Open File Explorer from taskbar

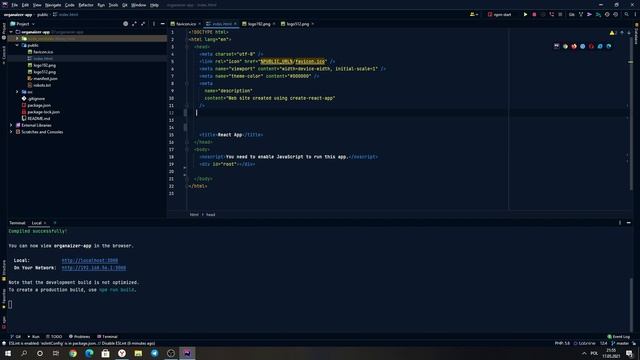coord(138,353)
